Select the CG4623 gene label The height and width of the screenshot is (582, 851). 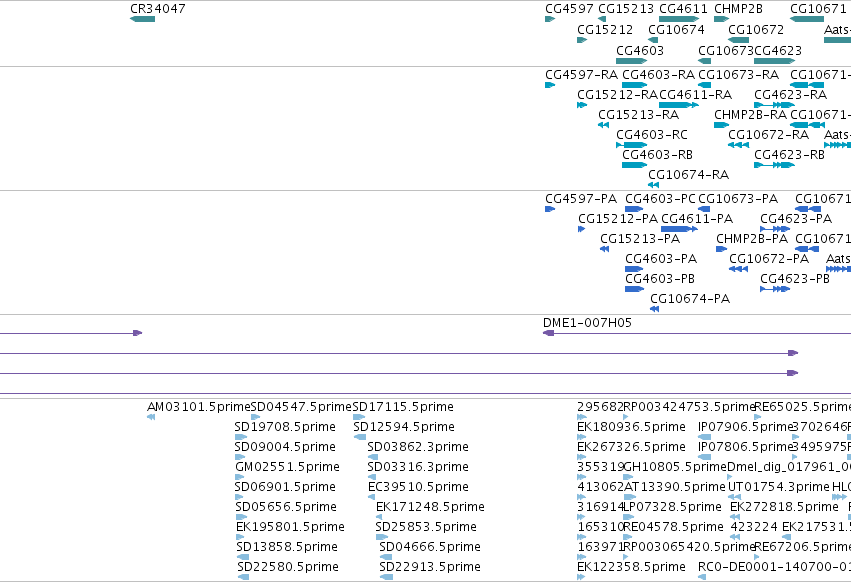point(778,50)
